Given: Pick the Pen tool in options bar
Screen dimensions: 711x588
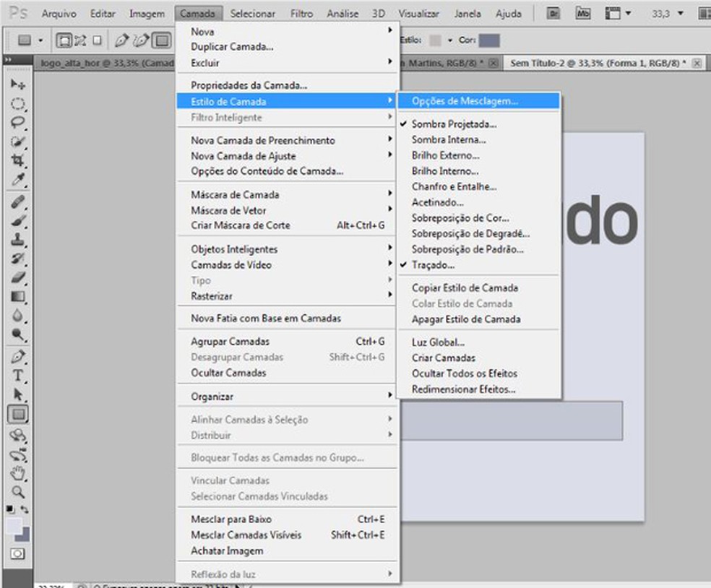Looking at the screenshot, I should click(x=121, y=40).
